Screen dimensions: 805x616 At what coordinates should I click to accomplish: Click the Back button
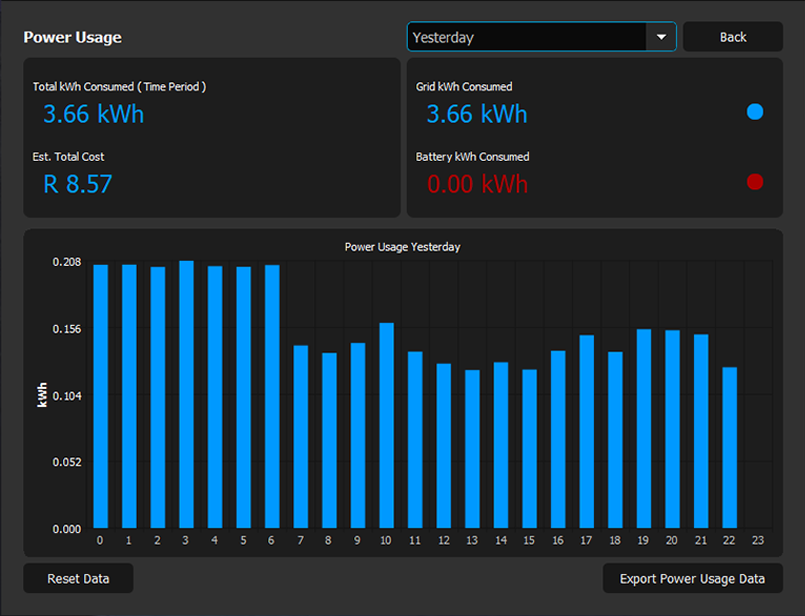tap(733, 36)
